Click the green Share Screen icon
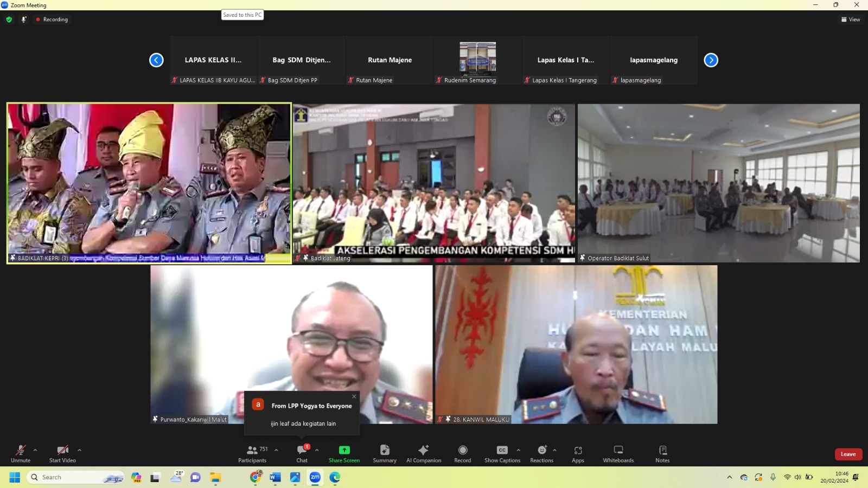Viewport: 868px width, 488px height. click(344, 450)
